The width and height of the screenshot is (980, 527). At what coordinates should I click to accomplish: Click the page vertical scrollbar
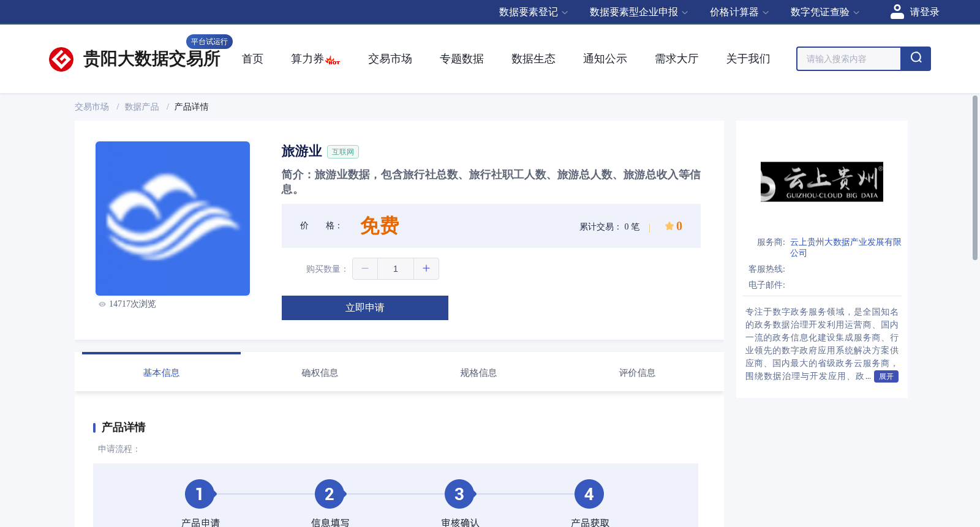(975, 178)
